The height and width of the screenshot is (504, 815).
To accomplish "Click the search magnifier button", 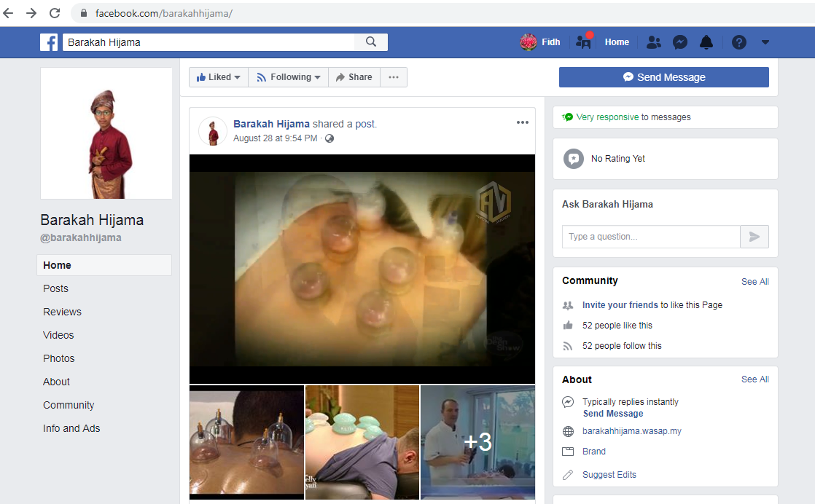I will [x=370, y=42].
